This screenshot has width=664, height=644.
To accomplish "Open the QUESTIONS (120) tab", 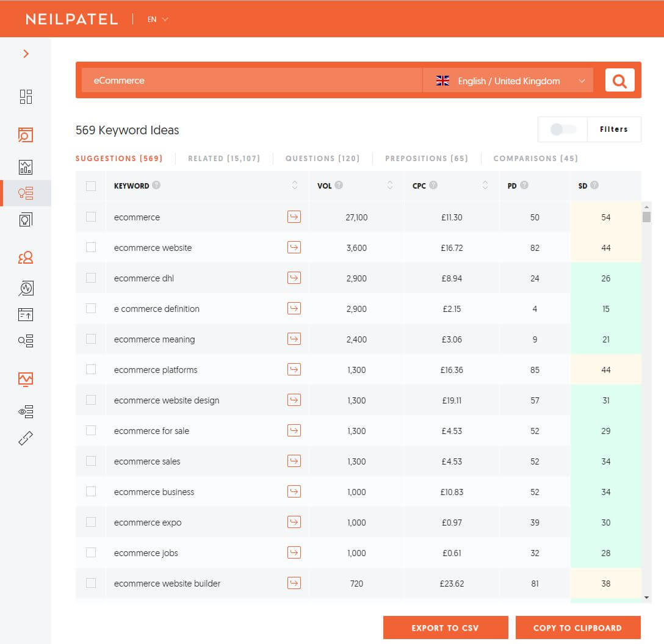I will point(322,158).
